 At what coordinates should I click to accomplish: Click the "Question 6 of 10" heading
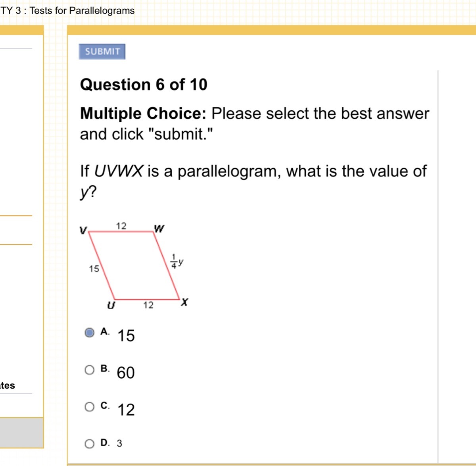point(144,85)
